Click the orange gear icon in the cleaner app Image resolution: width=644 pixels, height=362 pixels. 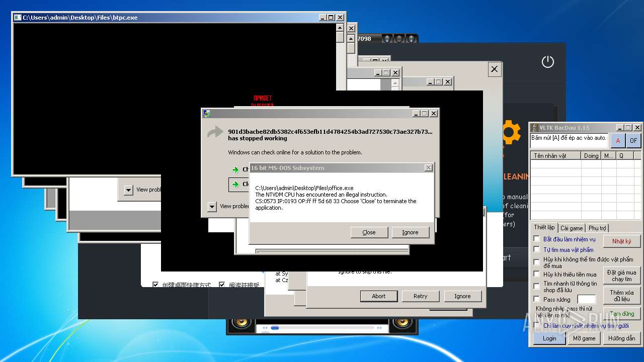510,133
